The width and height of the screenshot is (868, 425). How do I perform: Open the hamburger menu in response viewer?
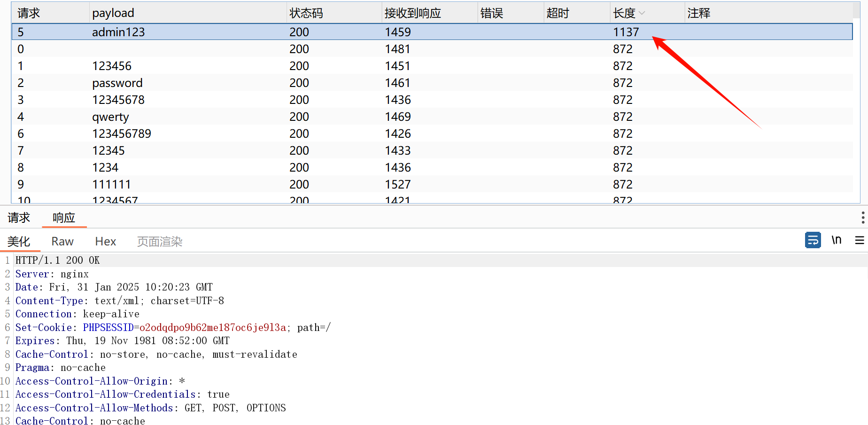(860, 240)
